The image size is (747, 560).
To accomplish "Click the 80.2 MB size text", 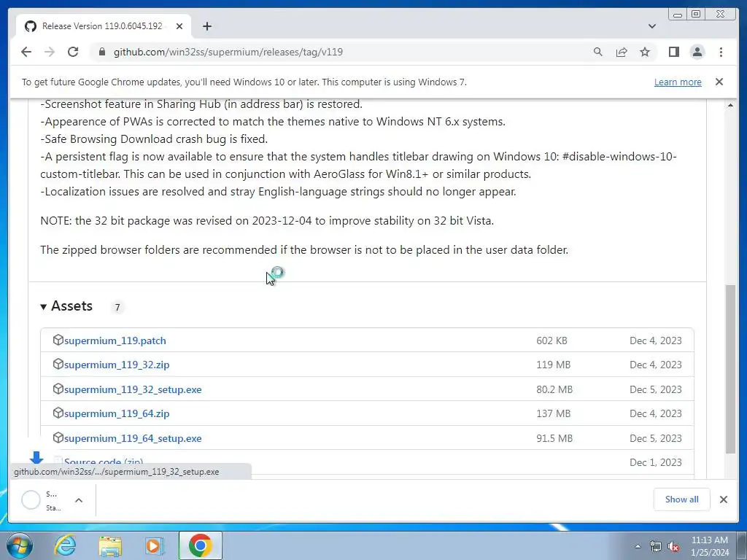I will (x=554, y=389).
